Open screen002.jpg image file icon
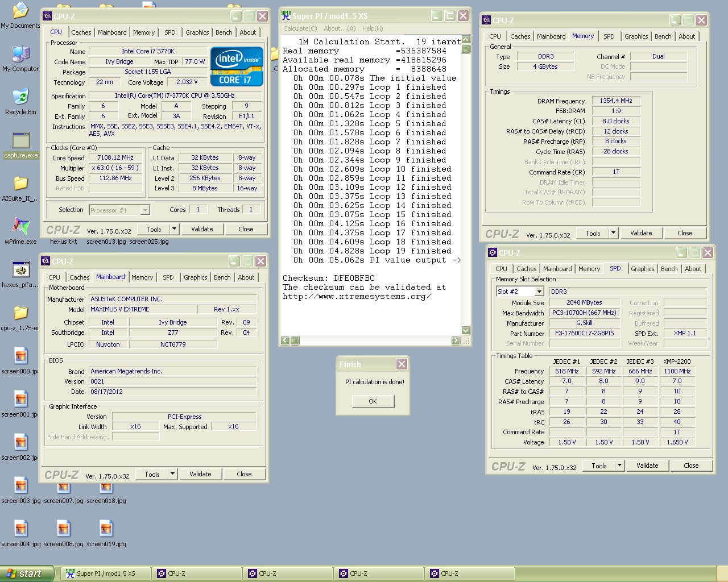The image size is (728, 582). [20, 448]
